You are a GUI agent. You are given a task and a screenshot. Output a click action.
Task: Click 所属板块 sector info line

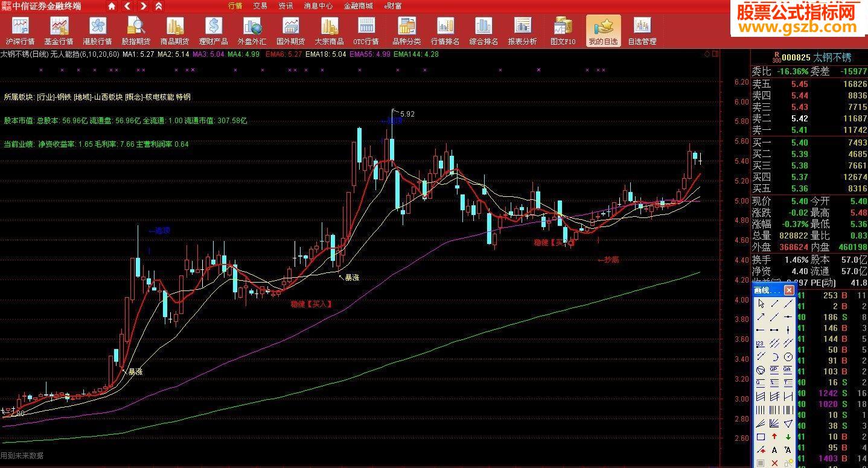[x=97, y=97]
